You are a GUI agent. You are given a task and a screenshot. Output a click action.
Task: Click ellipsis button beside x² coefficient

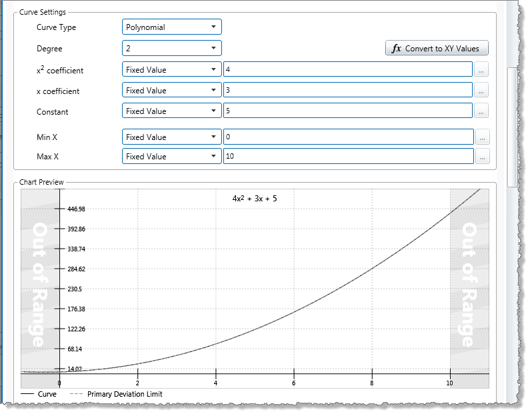[x=482, y=70]
